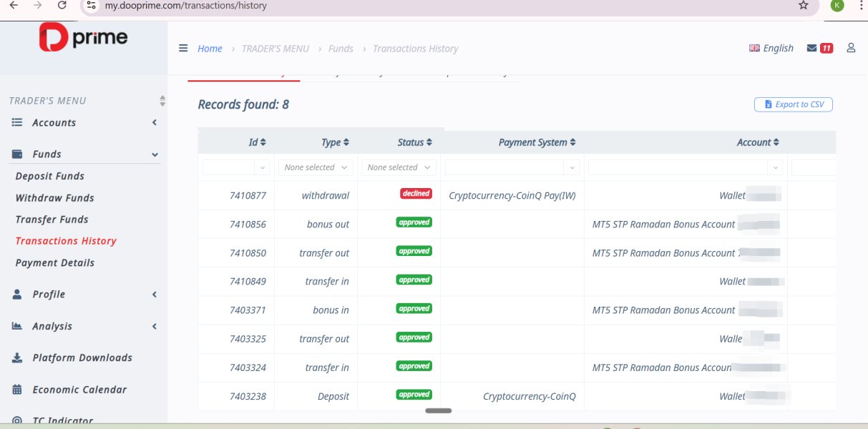This screenshot has height=429, width=868.
Task: Click the Home breadcrumb link
Action: 210,49
